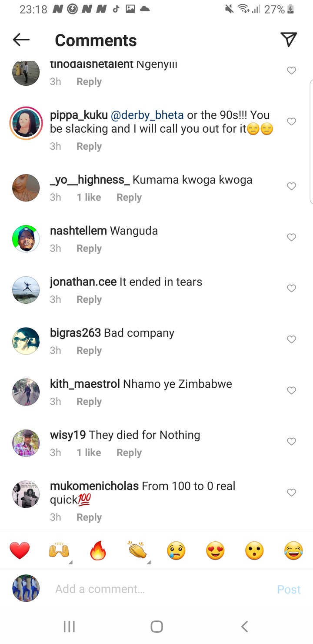Insert the tears-of-joy laughing emoji
This screenshot has height=644, width=313.
click(293, 551)
